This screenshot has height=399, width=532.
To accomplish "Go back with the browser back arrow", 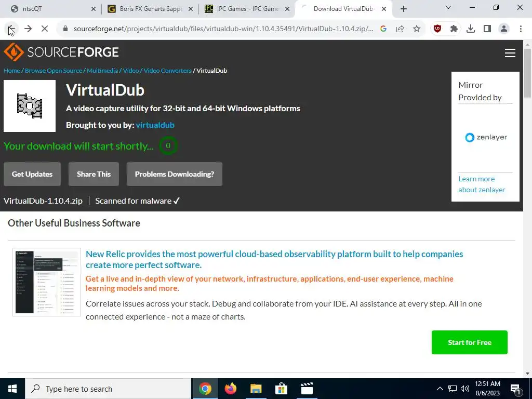I will tap(11, 29).
